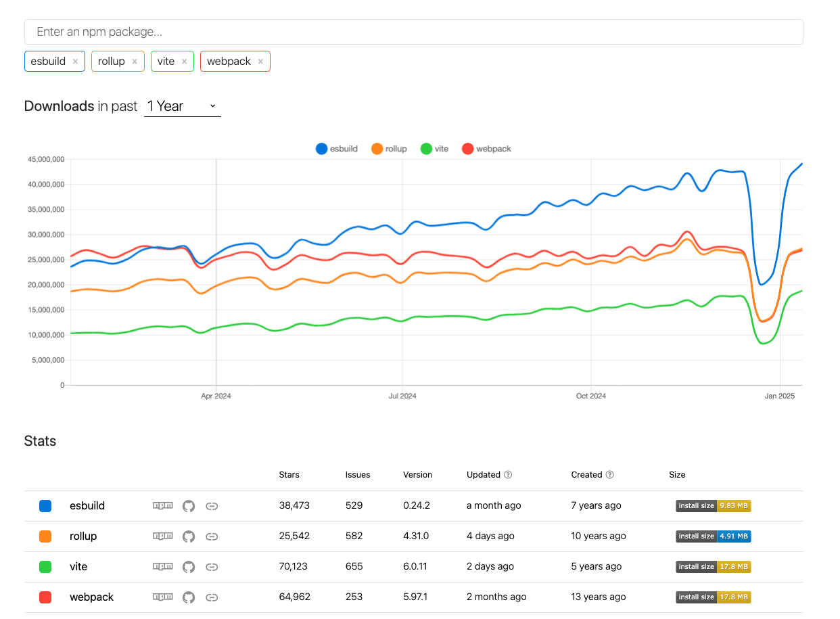Click webpack red color swatch in Stats
This screenshot has width=840, height=619.
(x=45, y=597)
